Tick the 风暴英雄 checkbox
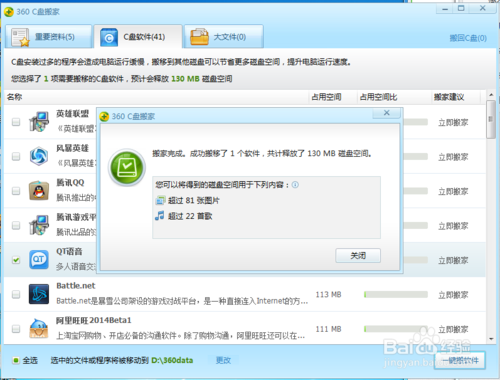500x380 pixels. [x=16, y=156]
